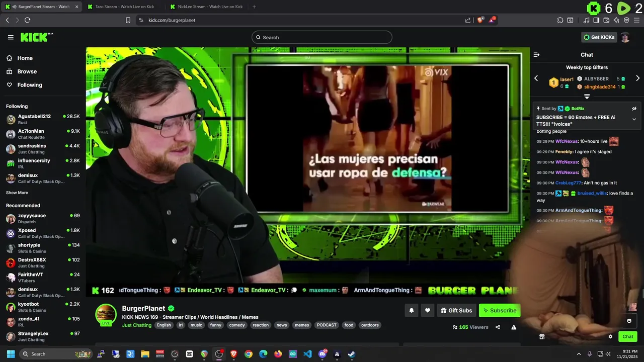The image size is (644, 362).
Task: Open Brave VPN shield icon
Action: [626, 20]
